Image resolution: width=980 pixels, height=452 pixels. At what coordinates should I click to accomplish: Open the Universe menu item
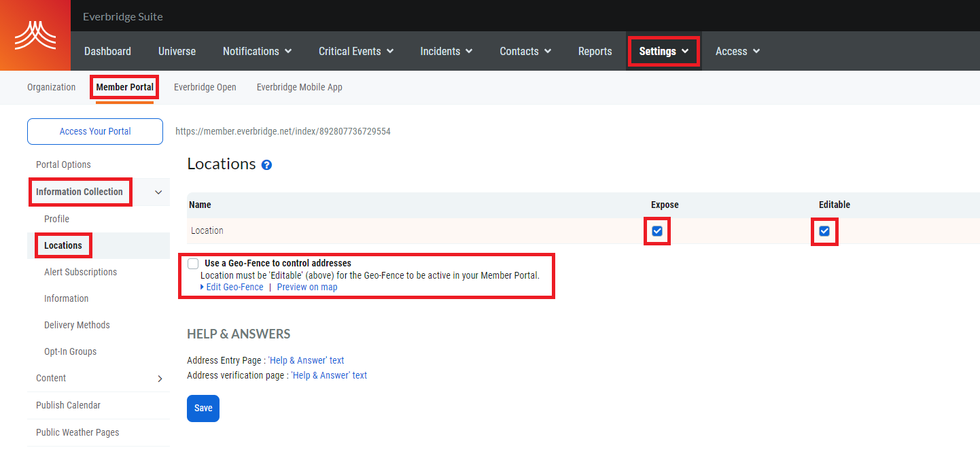[x=177, y=51]
